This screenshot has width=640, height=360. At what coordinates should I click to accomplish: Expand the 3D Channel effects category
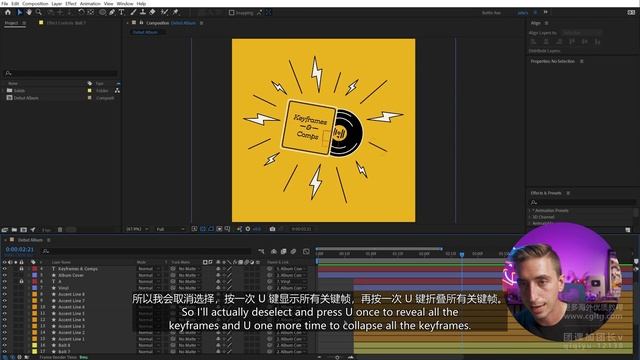(x=529, y=217)
